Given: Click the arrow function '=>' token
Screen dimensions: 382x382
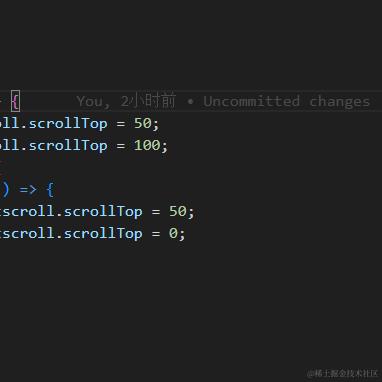Looking at the screenshot, I should pos(28,190).
